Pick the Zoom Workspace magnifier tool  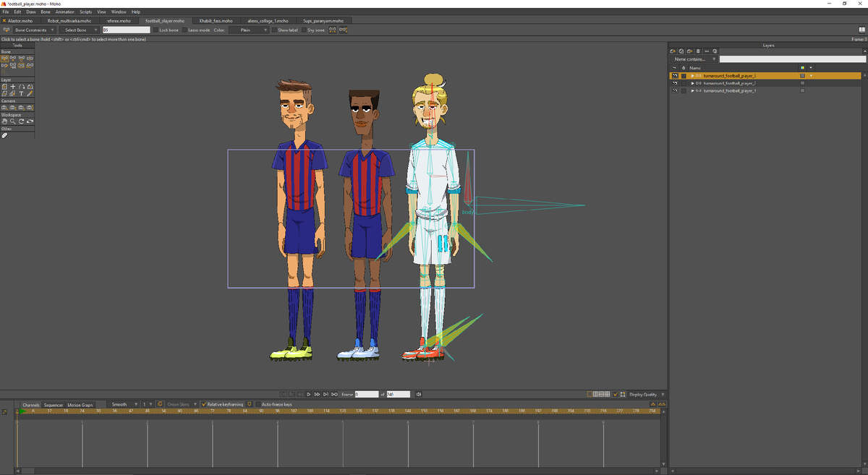pyautogui.click(x=12, y=121)
